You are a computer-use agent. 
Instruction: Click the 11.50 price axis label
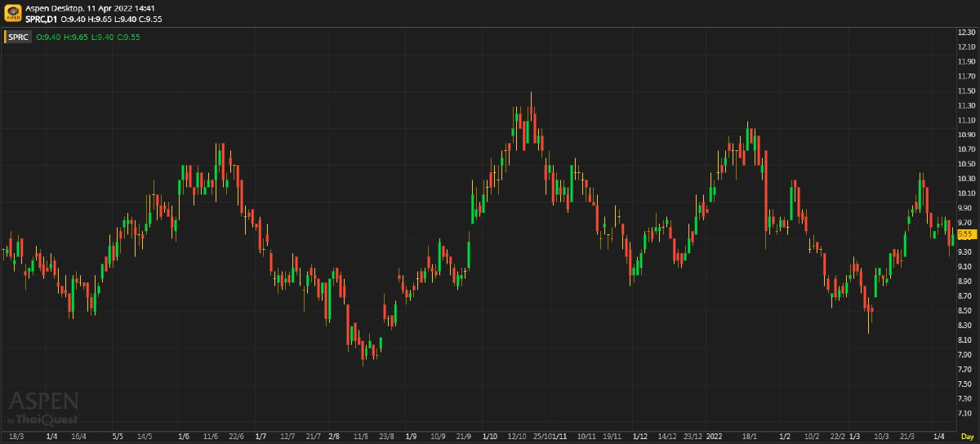click(x=967, y=91)
